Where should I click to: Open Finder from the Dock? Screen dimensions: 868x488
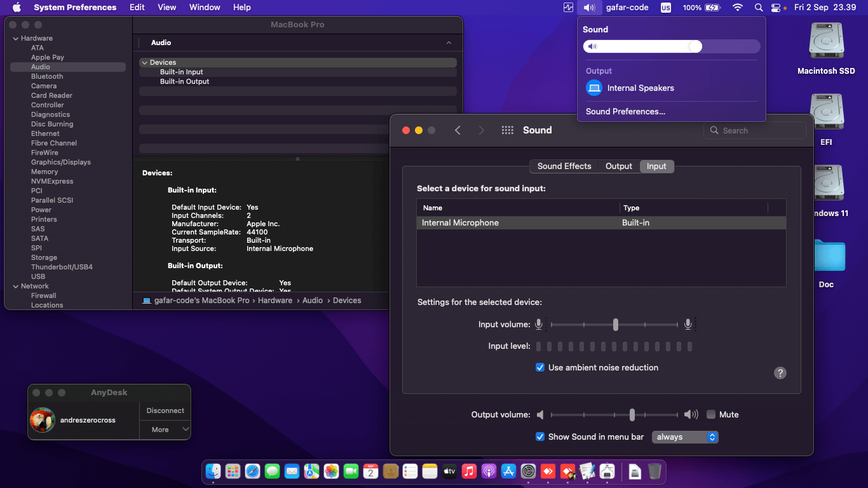[x=213, y=471]
